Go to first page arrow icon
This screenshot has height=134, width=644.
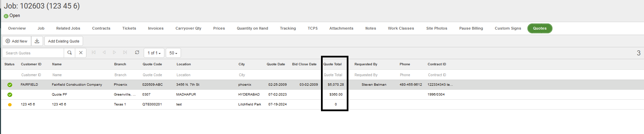pos(94,52)
